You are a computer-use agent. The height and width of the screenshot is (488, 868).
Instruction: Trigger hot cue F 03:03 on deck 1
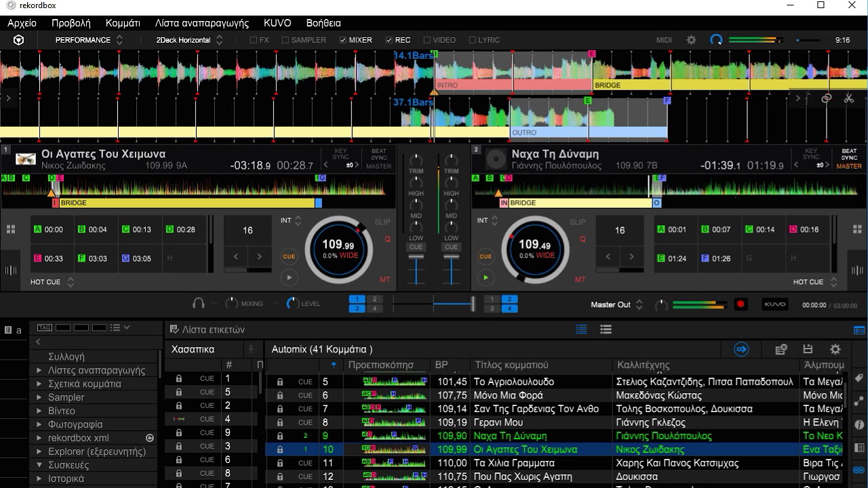pos(96,258)
